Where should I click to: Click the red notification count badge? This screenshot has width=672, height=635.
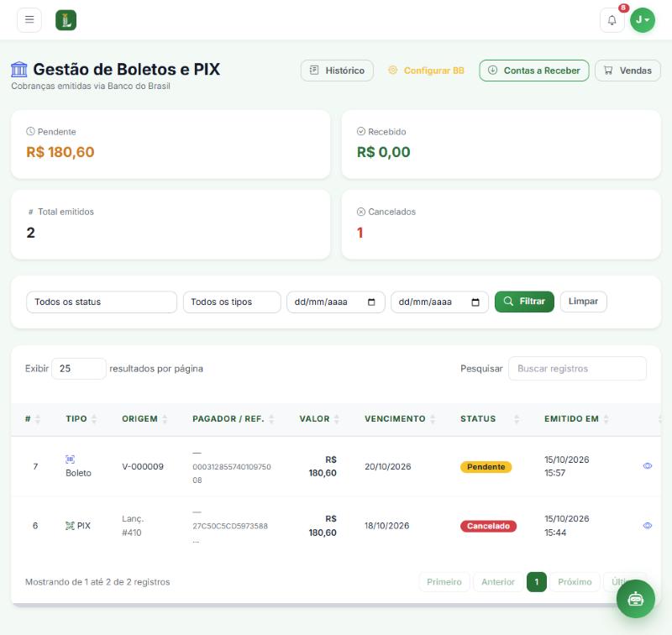pyautogui.click(x=623, y=8)
